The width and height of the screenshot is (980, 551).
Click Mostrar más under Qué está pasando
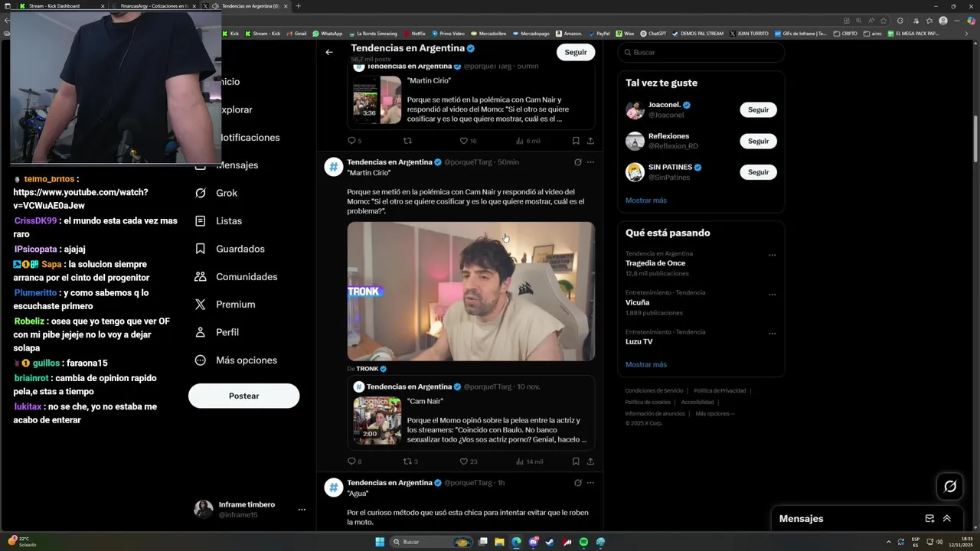646,364
